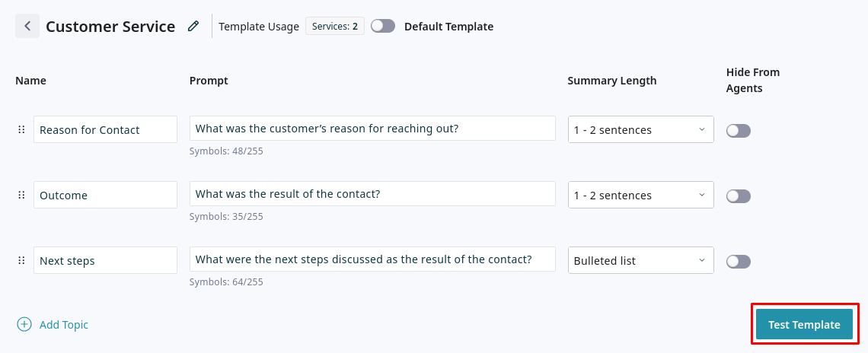868x353 pixels.
Task: Switch on Hide From Agents for Next steps
Action: 738,262
